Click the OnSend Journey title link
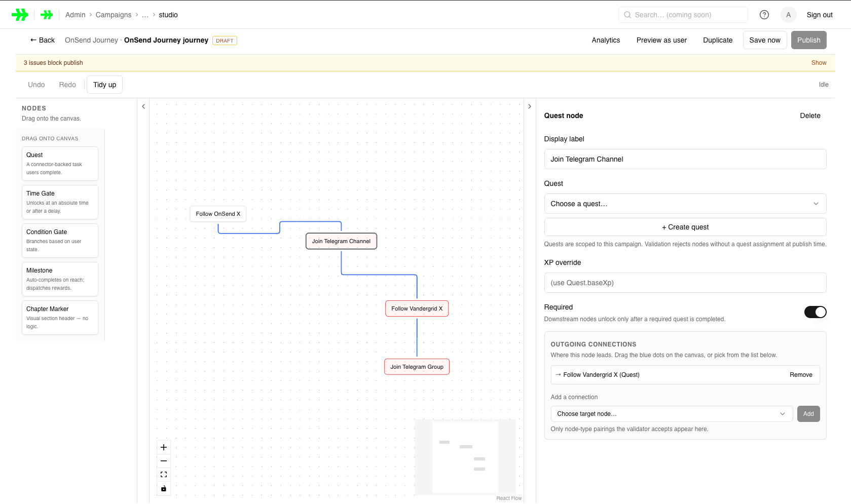Image resolution: width=851 pixels, height=504 pixels. 91,40
